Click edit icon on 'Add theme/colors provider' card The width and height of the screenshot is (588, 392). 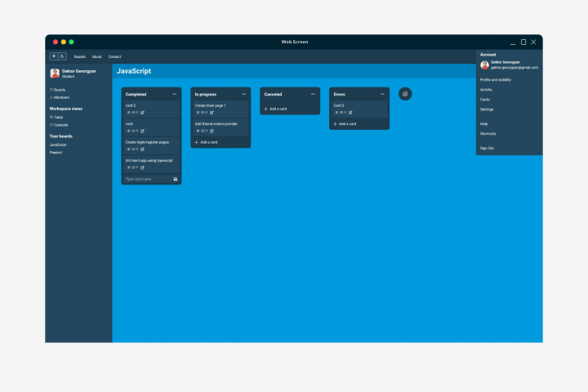[212, 131]
